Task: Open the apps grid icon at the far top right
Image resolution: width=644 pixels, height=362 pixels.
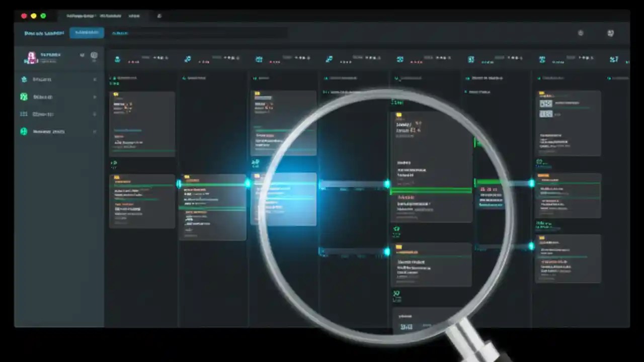Action: [611, 33]
